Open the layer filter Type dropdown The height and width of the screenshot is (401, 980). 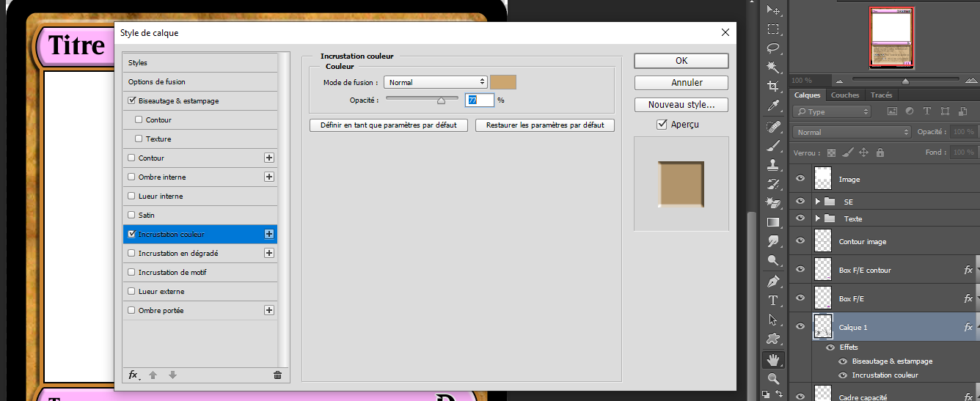pyautogui.click(x=832, y=111)
